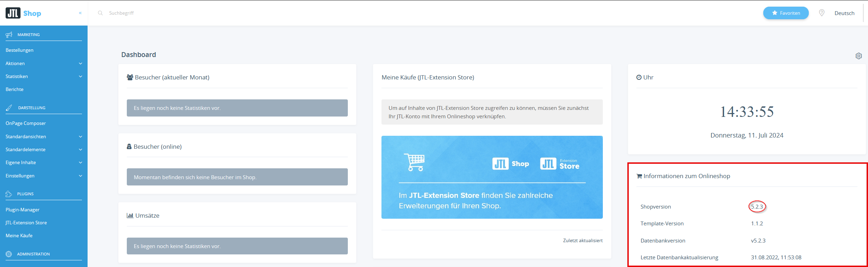
Task: Click the Administration gear icon in sidebar
Action: coord(9,254)
